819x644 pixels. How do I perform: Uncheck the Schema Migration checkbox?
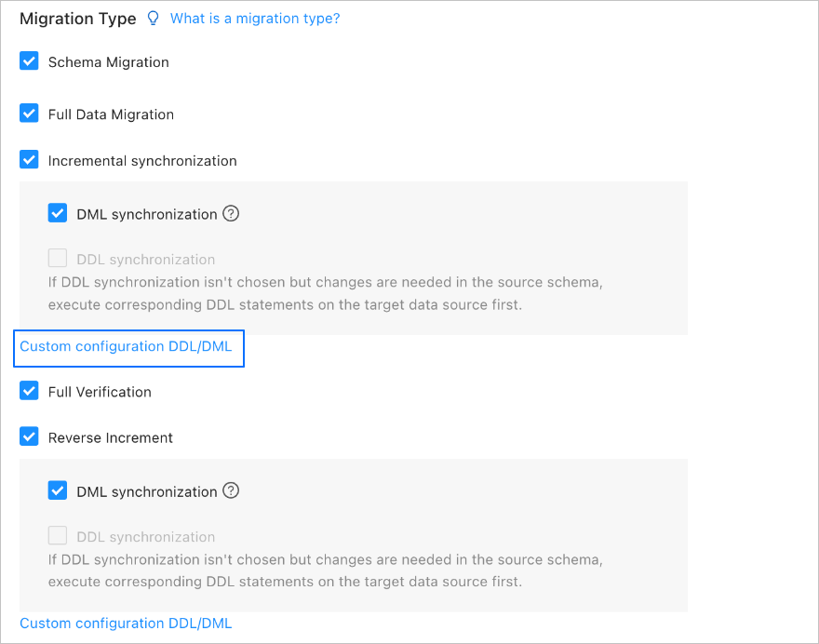click(x=29, y=62)
